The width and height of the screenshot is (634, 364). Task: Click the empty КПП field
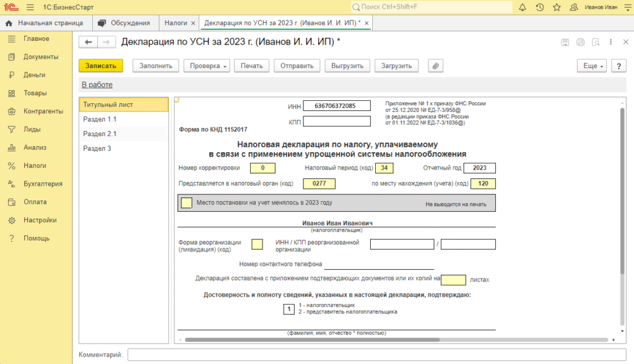337,121
